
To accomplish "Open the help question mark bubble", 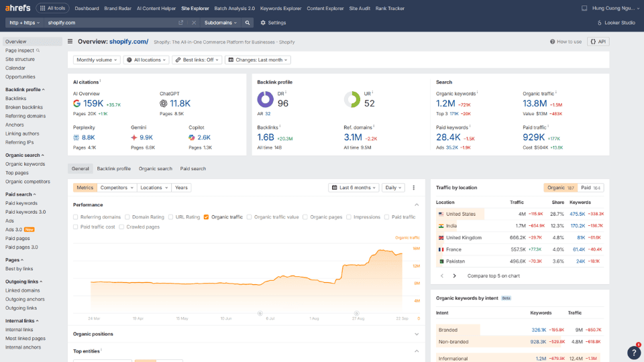I will pyautogui.click(x=634, y=352).
